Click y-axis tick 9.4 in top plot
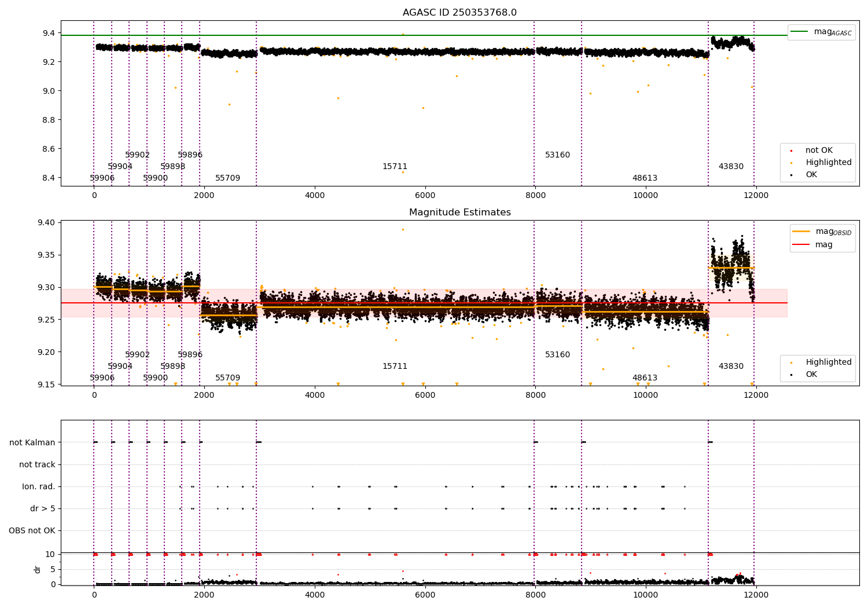868x608 pixels. click(50, 33)
